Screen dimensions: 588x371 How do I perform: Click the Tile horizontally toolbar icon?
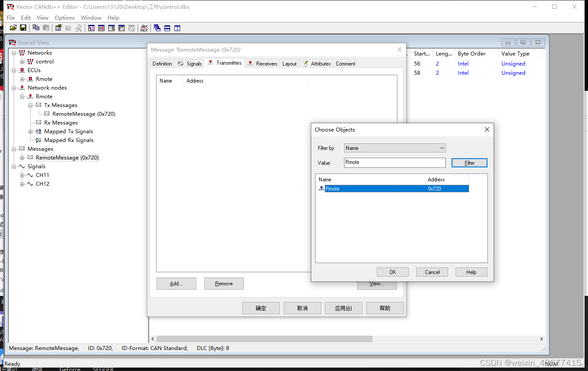click(167, 28)
